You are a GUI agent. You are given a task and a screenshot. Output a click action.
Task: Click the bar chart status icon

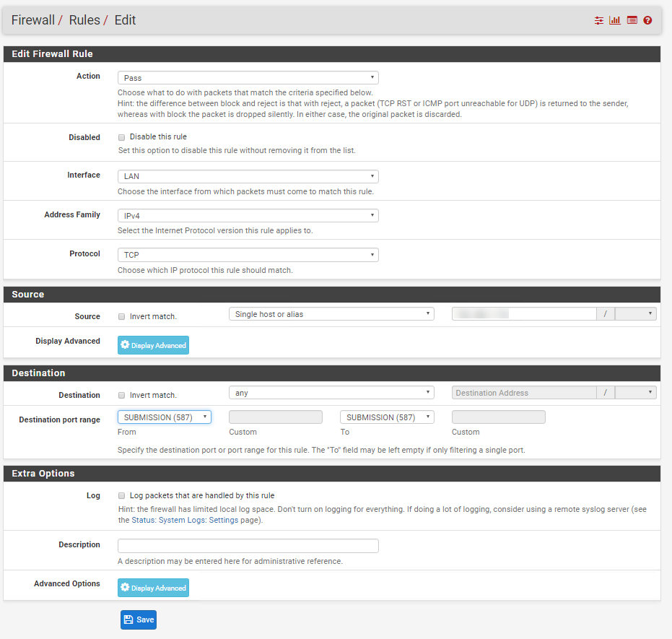pos(614,20)
